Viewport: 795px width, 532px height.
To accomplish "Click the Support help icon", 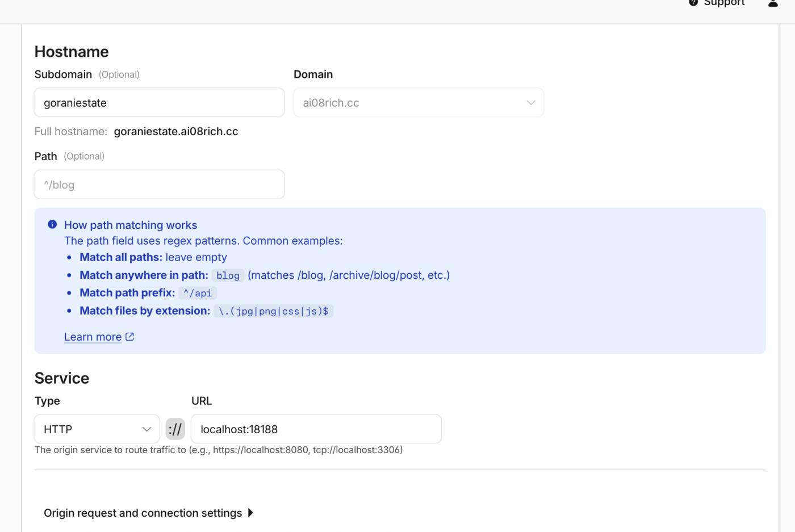I will [x=693, y=2].
